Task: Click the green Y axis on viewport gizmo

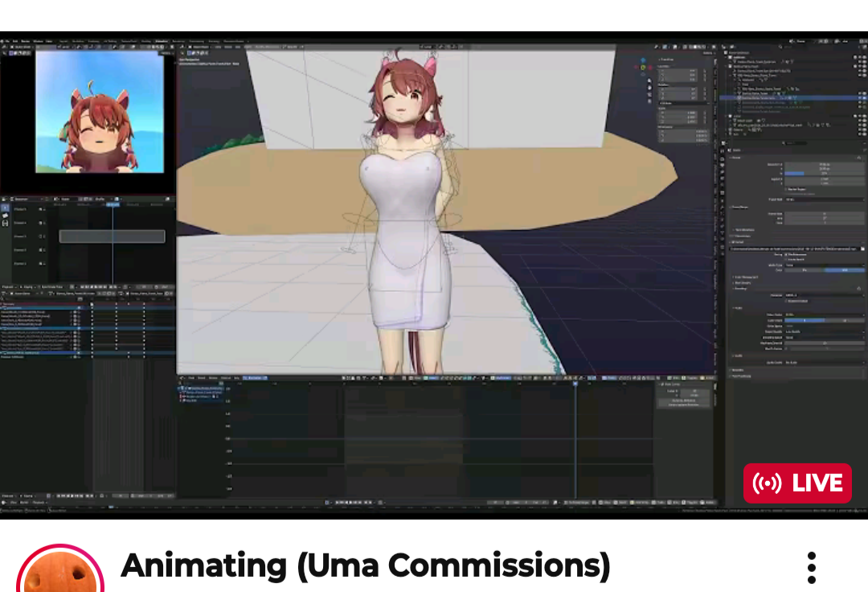Action: point(643,67)
